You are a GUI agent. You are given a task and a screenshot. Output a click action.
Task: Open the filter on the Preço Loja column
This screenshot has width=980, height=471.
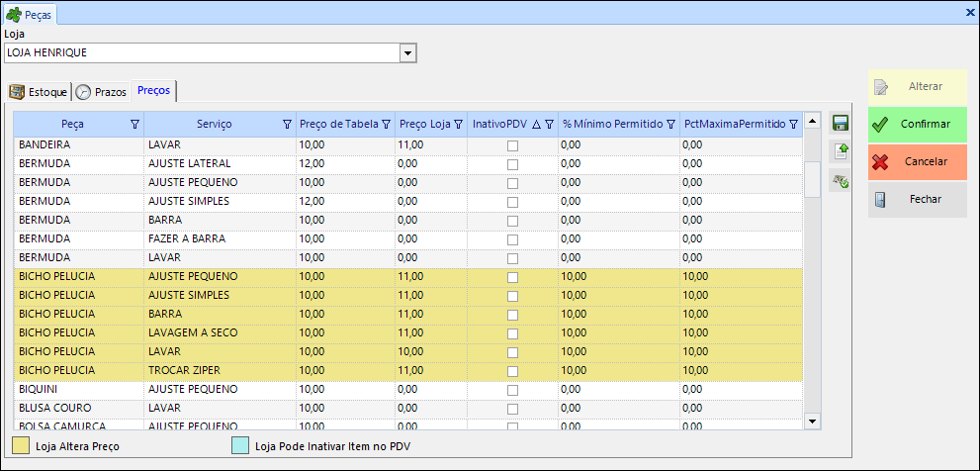point(458,125)
